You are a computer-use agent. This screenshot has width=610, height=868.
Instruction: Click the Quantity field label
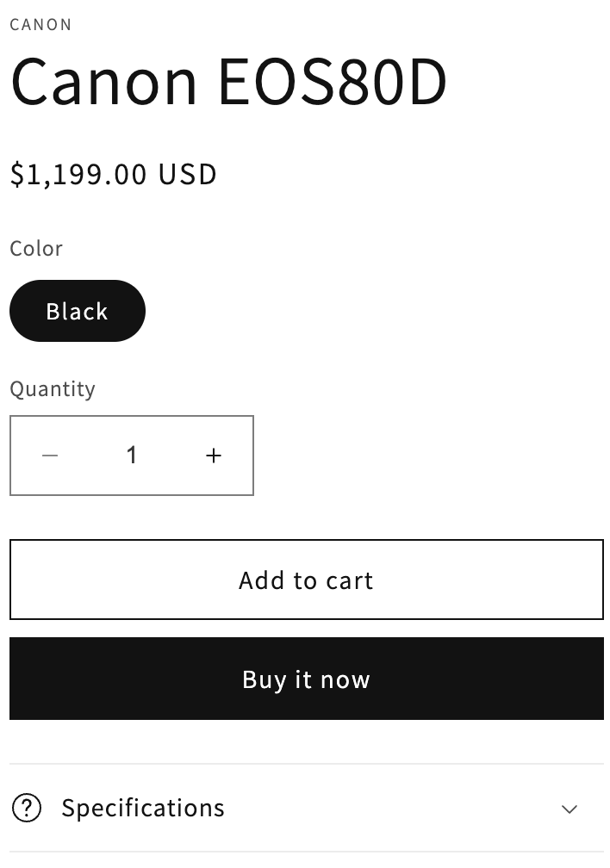point(52,389)
